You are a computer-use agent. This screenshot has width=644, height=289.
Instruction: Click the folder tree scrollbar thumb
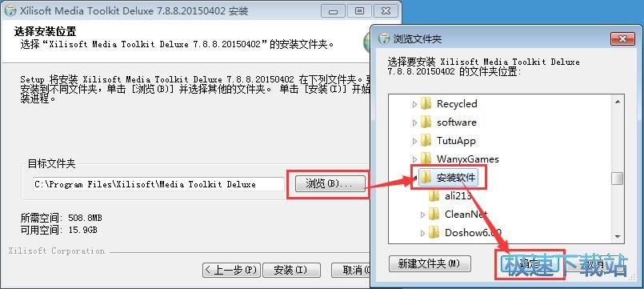tap(618, 179)
